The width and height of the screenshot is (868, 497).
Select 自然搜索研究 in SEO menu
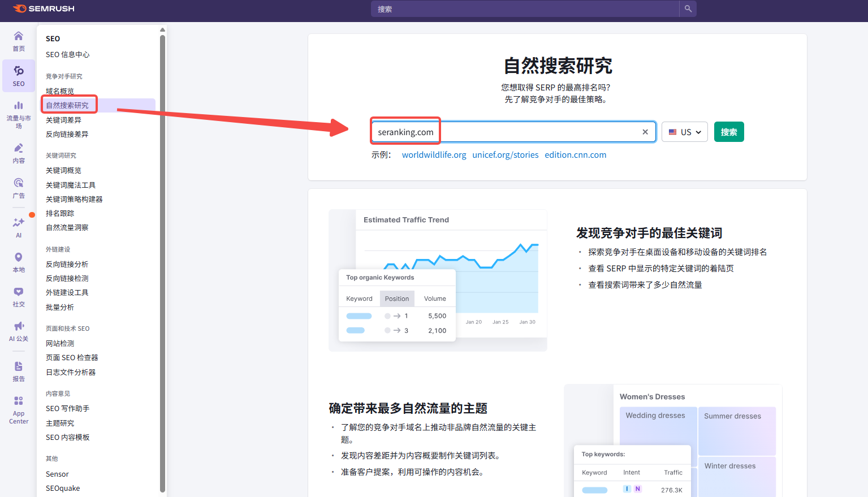tap(67, 105)
